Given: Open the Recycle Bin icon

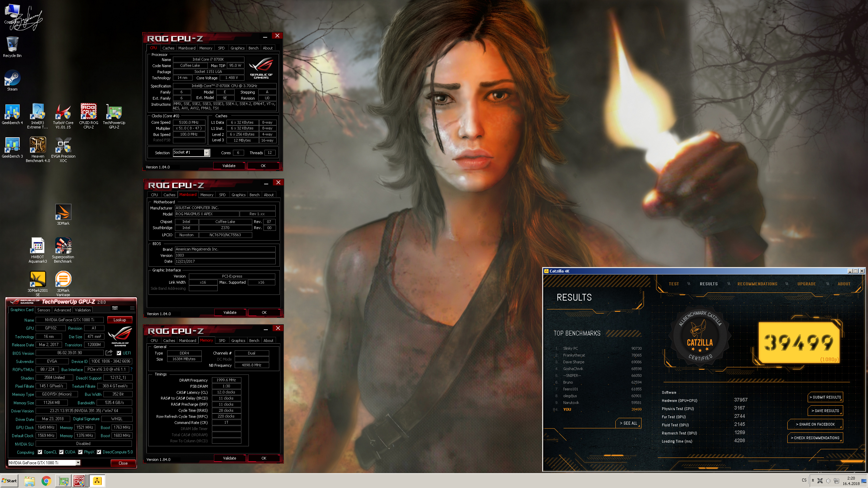Looking at the screenshot, I should click(12, 47).
